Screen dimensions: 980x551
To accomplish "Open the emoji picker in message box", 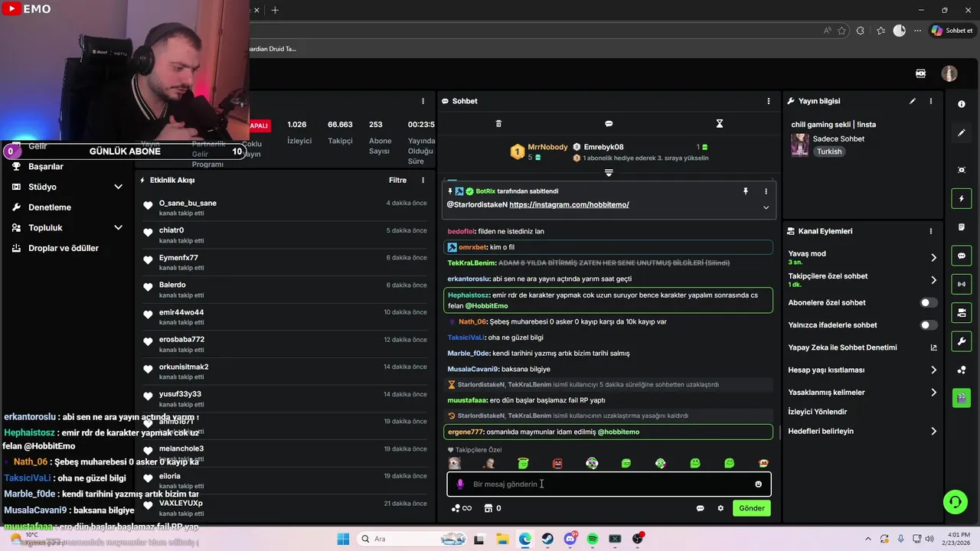I will click(x=759, y=484).
